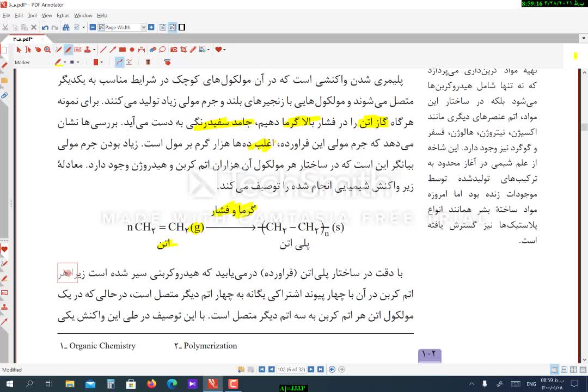
Task: Toggle continuous page layout view
Action: [173, 27]
